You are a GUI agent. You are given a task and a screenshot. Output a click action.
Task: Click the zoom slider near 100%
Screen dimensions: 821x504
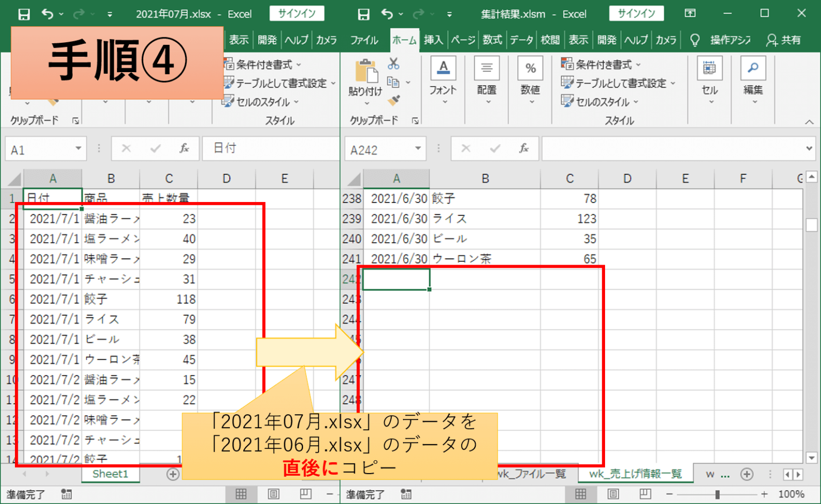click(717, 494)
